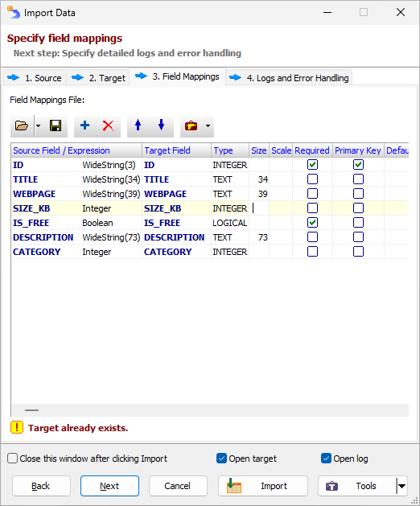Enable Primary Key for CATEGORY row
The image size is (420, 506).
tap(358, 251)
